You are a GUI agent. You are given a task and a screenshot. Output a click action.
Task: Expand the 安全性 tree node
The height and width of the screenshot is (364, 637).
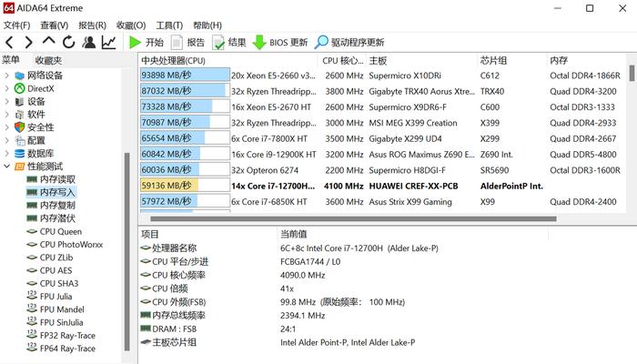pos(6,127)
